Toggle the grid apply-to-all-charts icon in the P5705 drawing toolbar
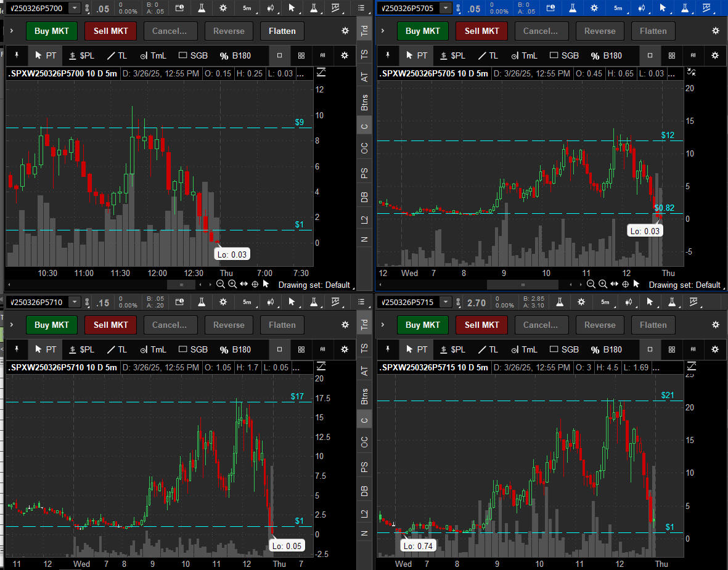The width and height of the screenshot is (728, 570). pyautogui.click(x=672, y=55)
